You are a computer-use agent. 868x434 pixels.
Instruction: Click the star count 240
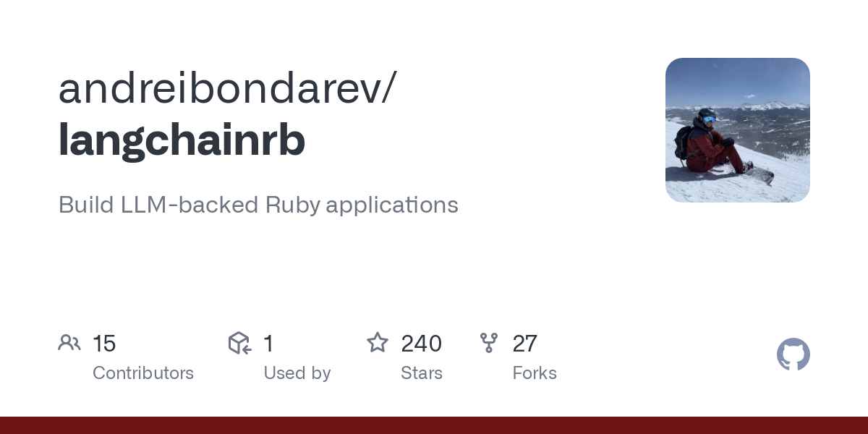[421, 344]
